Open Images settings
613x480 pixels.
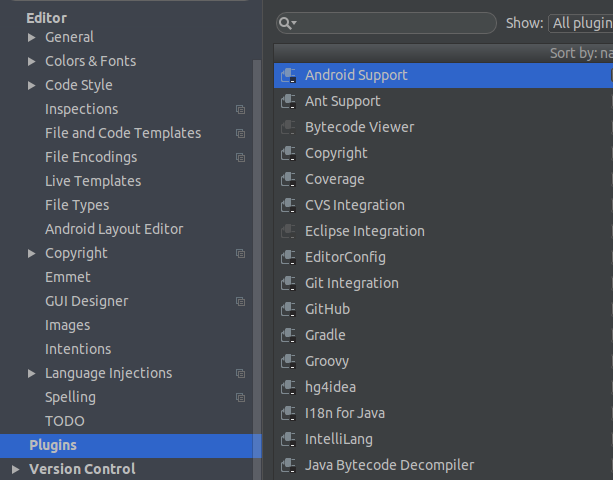click(67, 326)
